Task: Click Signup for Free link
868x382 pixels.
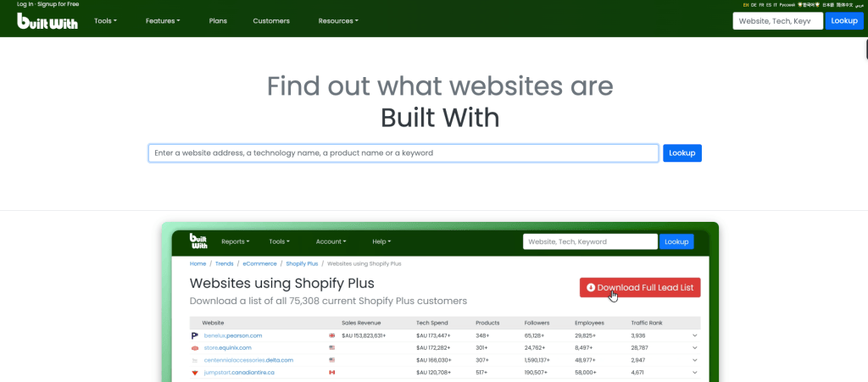Action: click(x=58, y=4)
